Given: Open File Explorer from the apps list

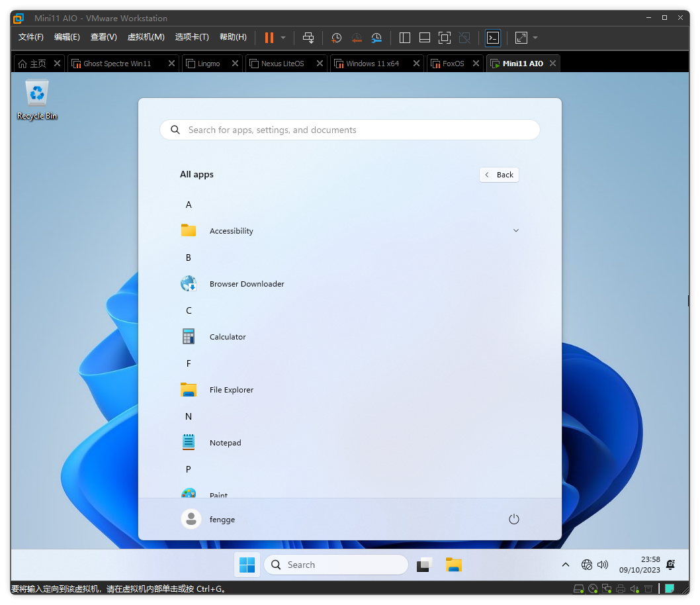Looking at the screenshot, I should click(349, 390).
